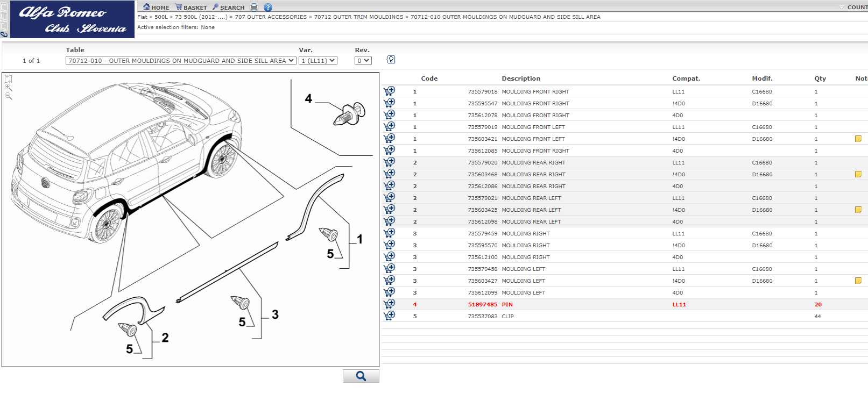Add part 735579018 to basket

coord(389,91)
